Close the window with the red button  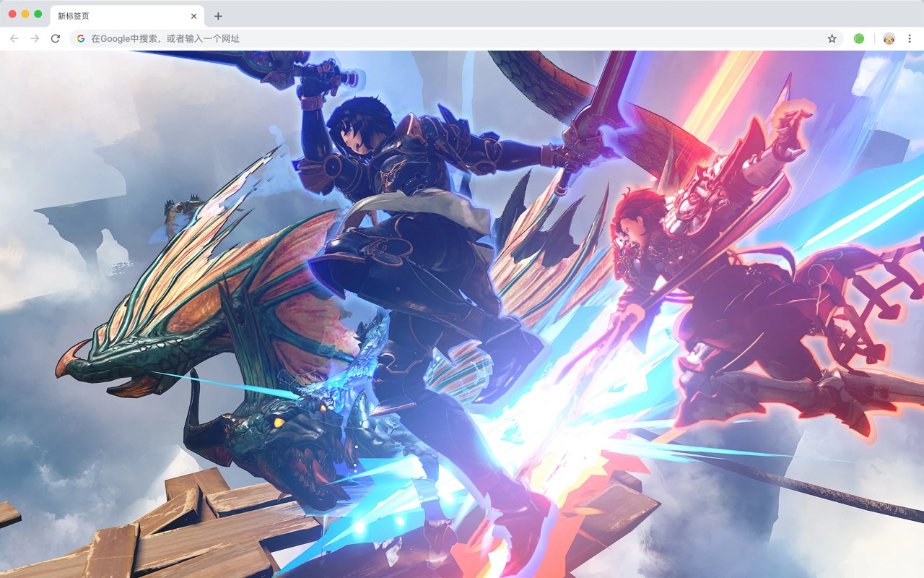(x=12, y=14)
